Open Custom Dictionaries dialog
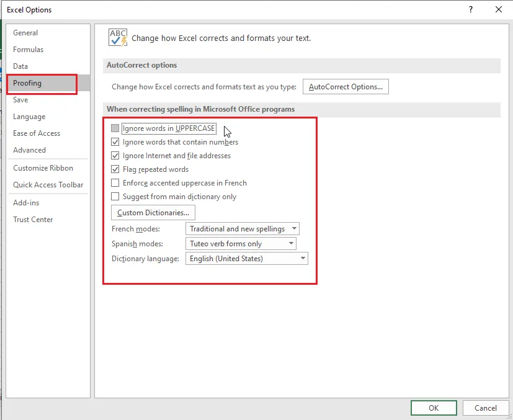Image resolution: width=513 pixels, height=420 pixels. click(153, 213)
